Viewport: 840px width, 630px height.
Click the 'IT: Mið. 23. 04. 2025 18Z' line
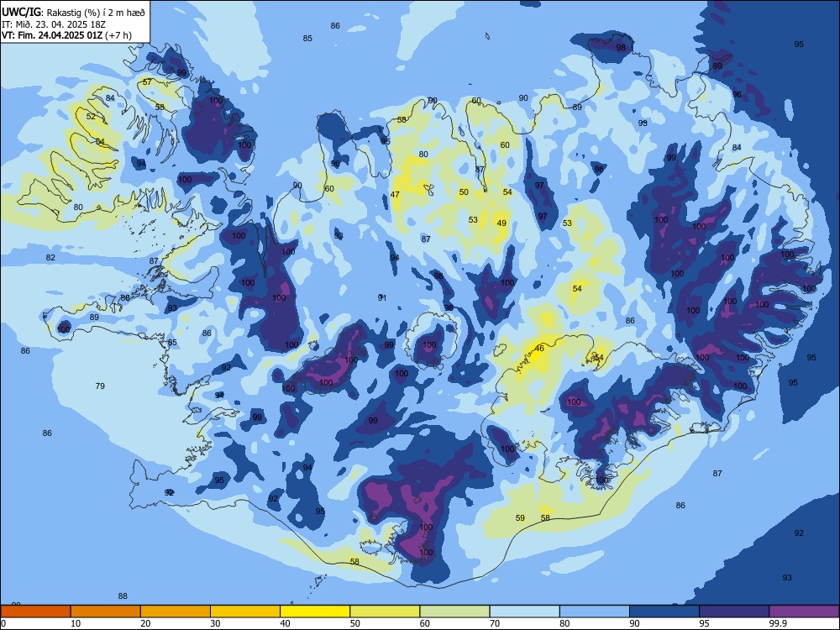54,24
